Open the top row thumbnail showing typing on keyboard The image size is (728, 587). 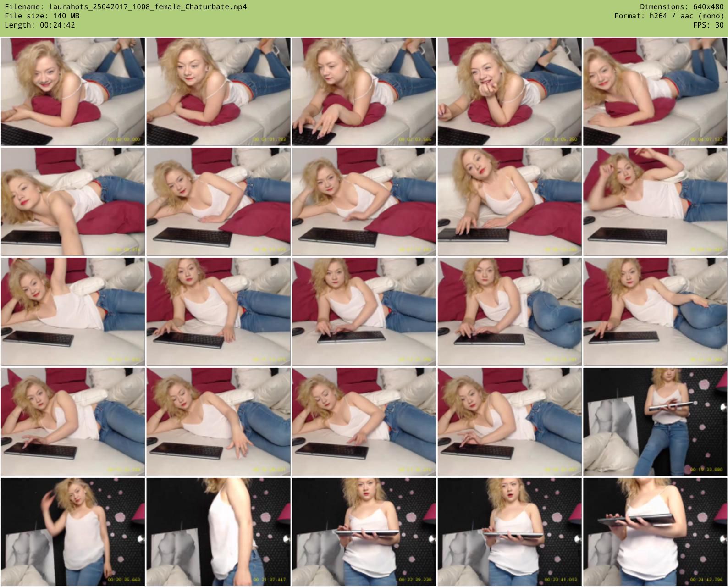coord(364,92)
